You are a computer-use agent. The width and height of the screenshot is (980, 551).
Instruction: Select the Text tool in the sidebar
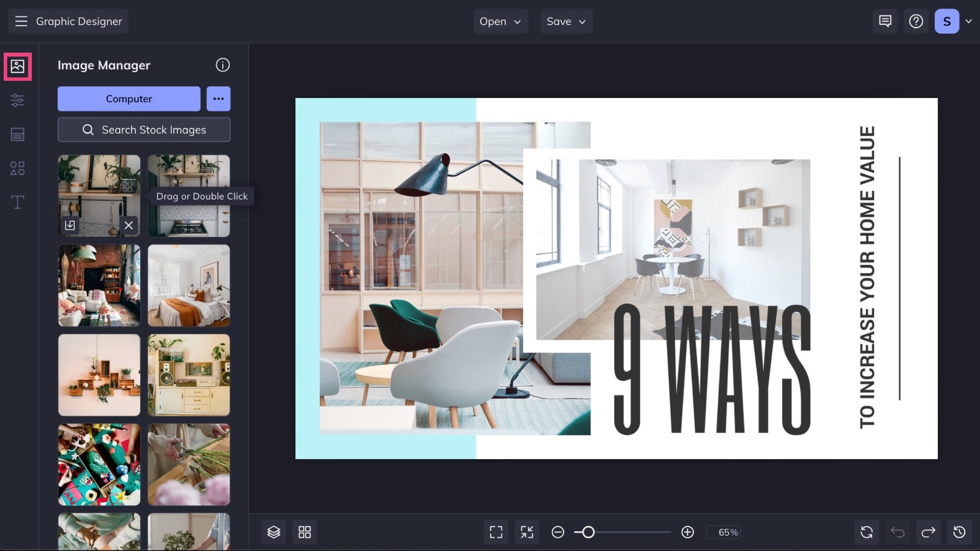click(17, 202)
